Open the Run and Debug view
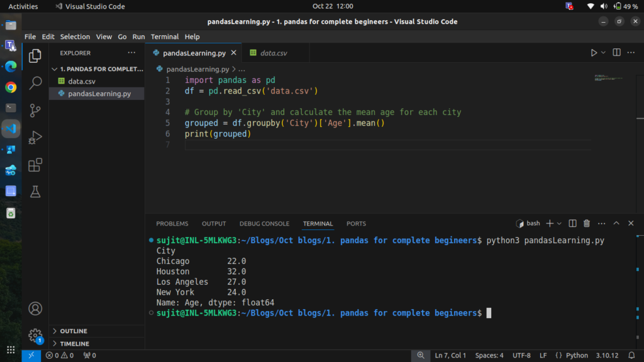The height and width of the screenshot is (362, 644). tap(35, 137)
